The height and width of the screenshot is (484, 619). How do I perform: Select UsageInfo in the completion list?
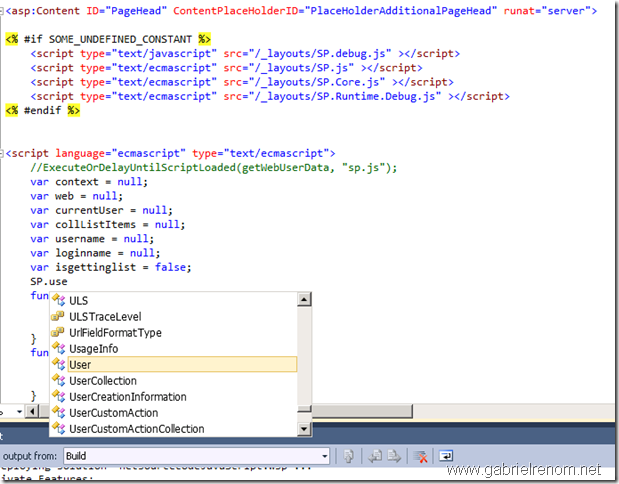93,348
